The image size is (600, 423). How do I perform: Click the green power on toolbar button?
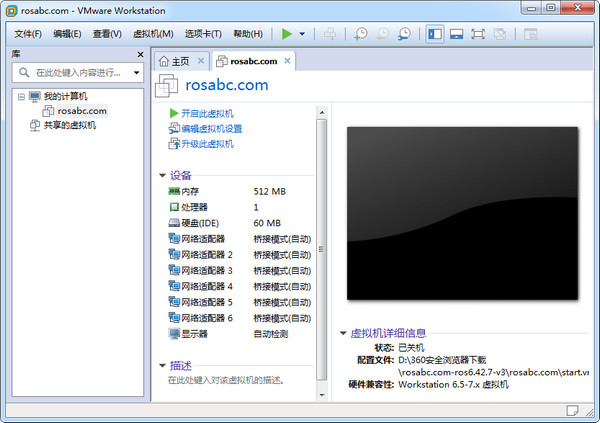pos(287,34)
